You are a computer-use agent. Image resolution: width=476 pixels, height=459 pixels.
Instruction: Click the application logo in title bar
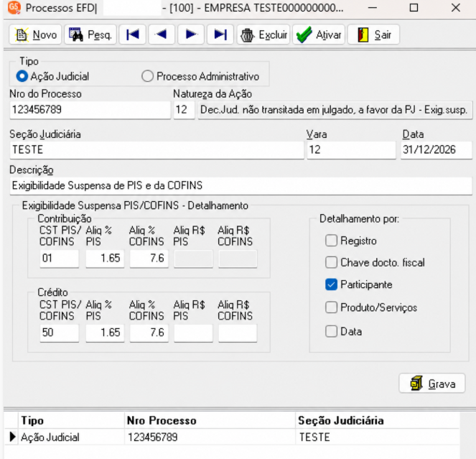pyautogui.click(x=14, y=8)
